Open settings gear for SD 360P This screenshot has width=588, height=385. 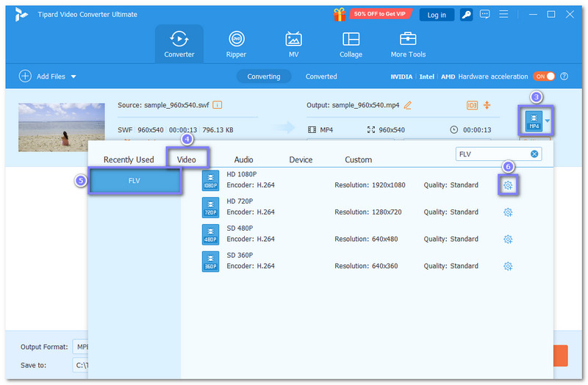[508, 266]
